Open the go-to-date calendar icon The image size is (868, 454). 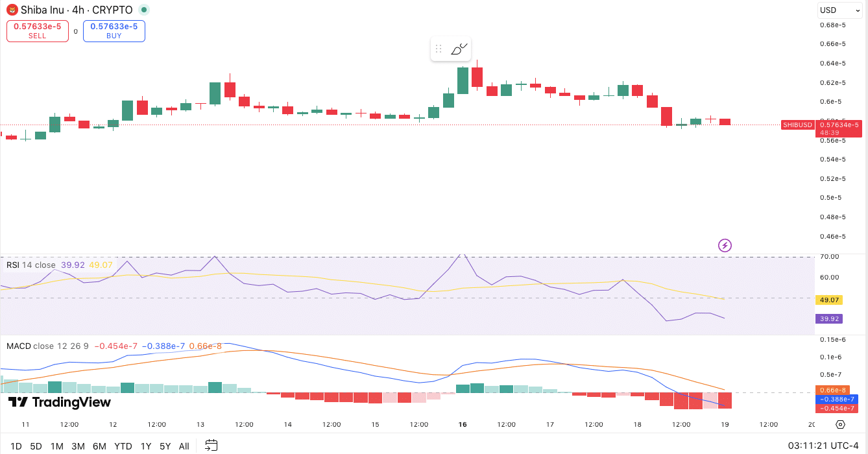coord(210,446)
